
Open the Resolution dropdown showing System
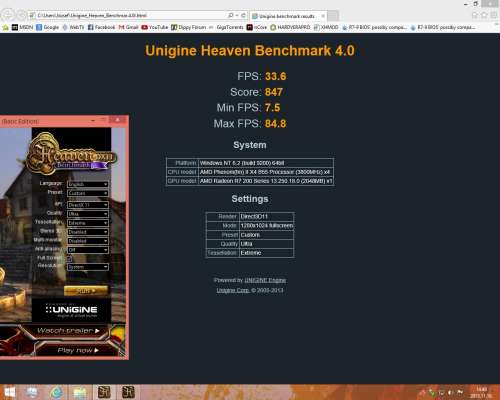pyautogui.click(x=88, y=267)
